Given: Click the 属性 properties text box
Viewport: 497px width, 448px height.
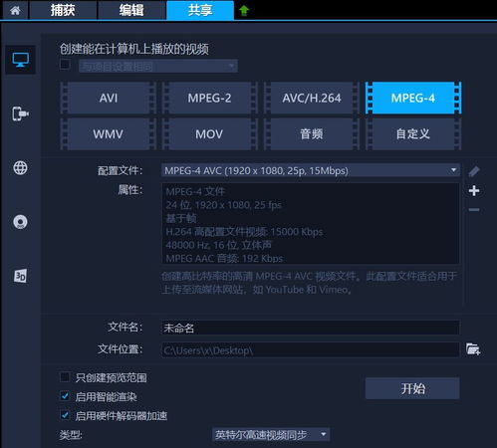Looking at the screenshot, I should tap(311, 224).
